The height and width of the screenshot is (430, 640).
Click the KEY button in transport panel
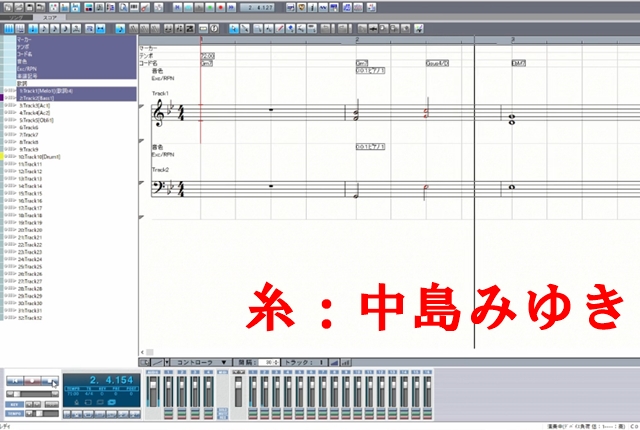click(x=14, y=404)
